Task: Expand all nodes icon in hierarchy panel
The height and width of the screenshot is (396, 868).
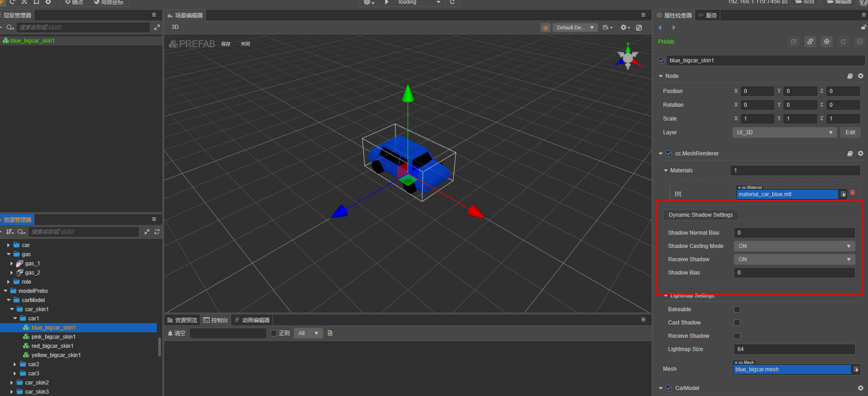Action: pos(157,27)
